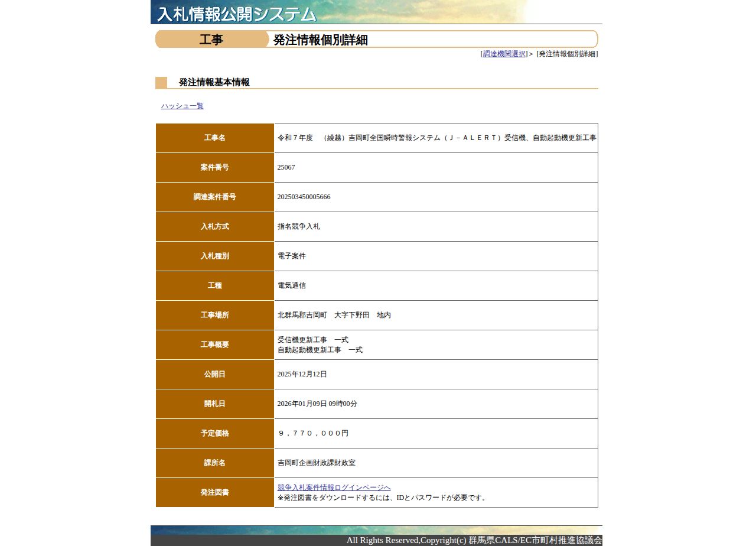Screen dimensions: 756x546
Task: Select the 公開日 row header
Action: [215, 374]
